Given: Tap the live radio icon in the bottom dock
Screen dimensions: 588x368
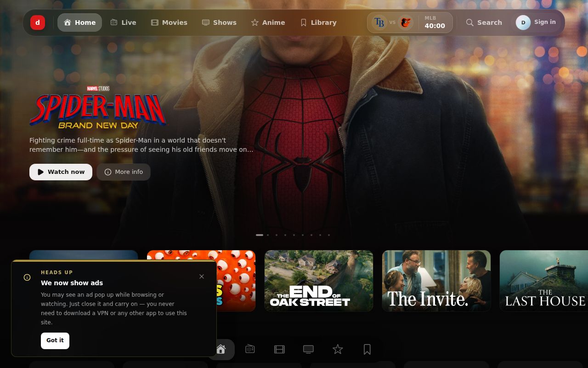Looking at the screenshot, I should 250,350.
